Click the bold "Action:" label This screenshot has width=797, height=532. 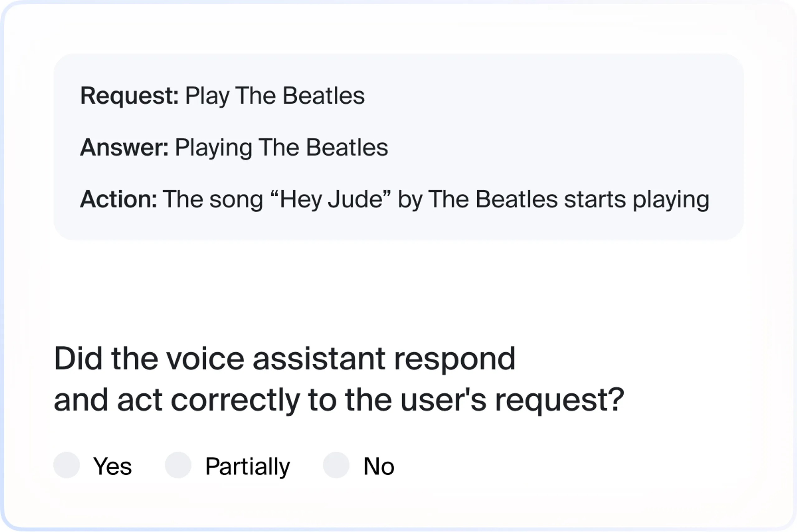point(118,199)
